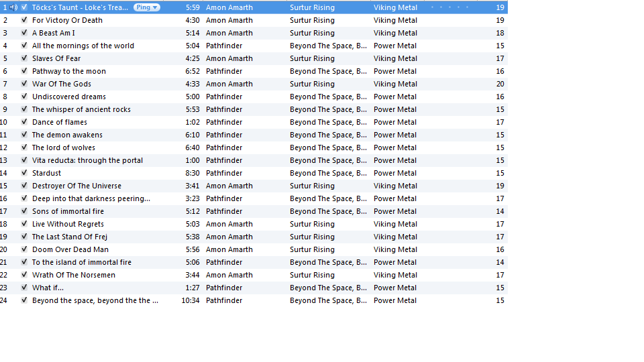644x362 pixels.
Task: Select the War Of The Gods title
Action: 62,84
